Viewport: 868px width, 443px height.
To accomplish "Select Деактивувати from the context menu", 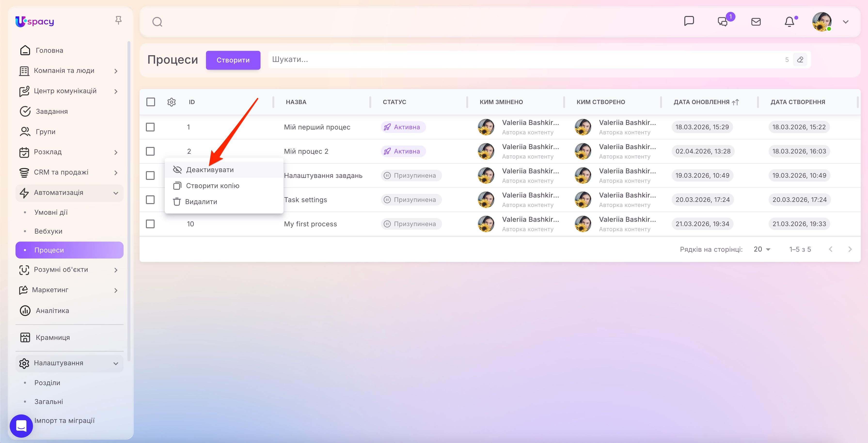I will [210, 169].
